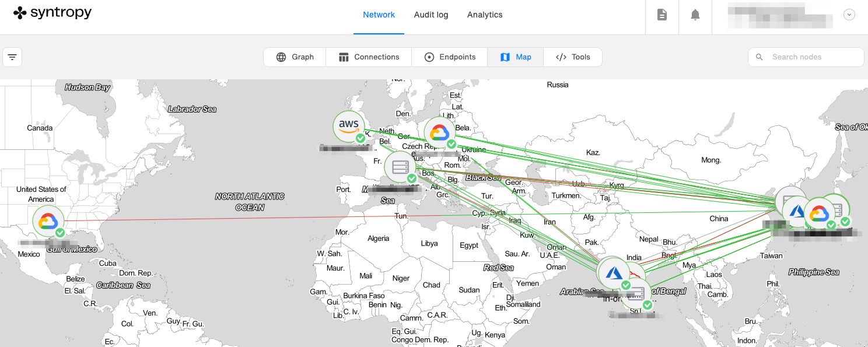Click the Sudan label on the map
This screenshot has width=868, height=347.
click(469, 290)
